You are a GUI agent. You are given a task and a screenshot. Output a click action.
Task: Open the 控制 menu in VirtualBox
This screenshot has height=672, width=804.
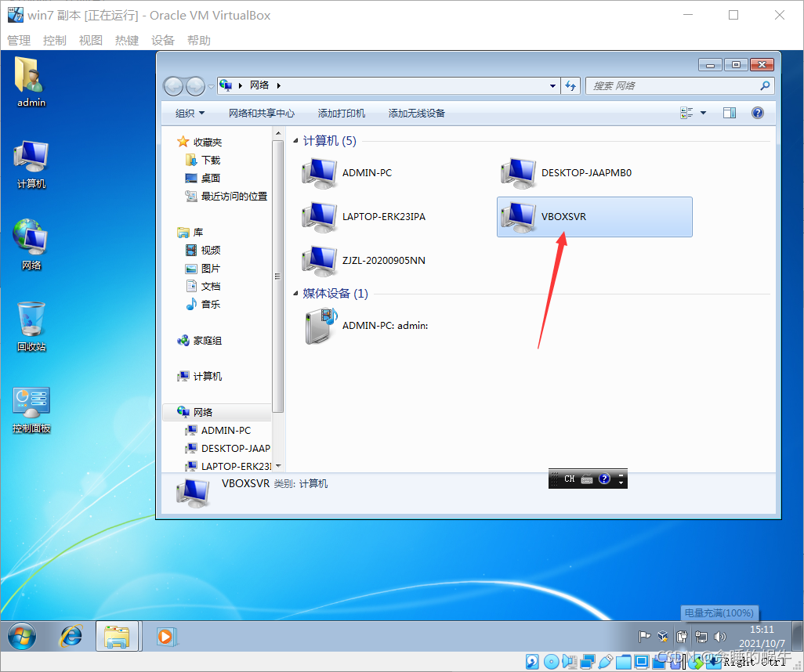[x=54, y=41]
